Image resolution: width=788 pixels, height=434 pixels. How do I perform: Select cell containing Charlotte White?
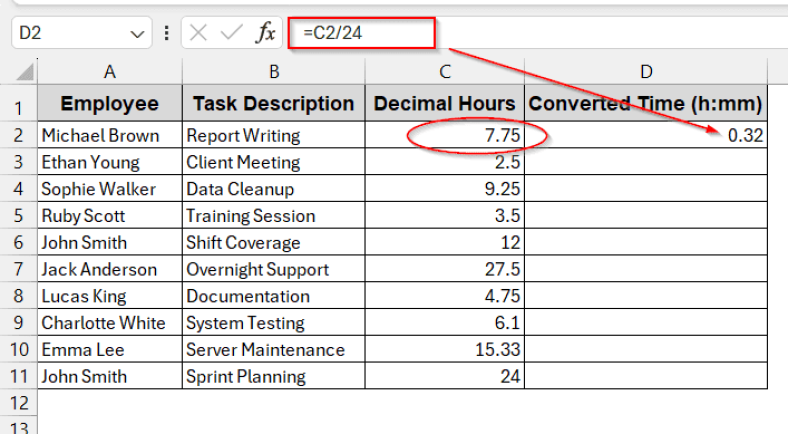110,322
